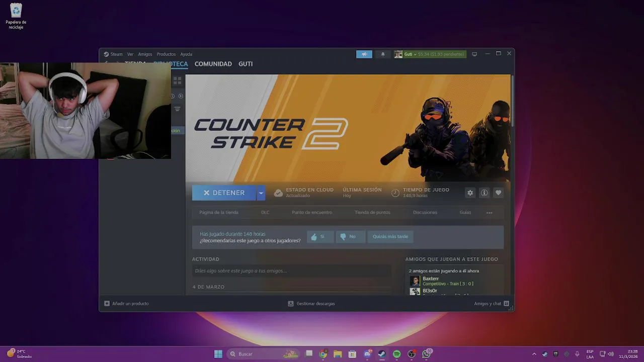The image size is (644, 362).
Task: Open the Ayuda menu
Action: click(x=186, y=54)
